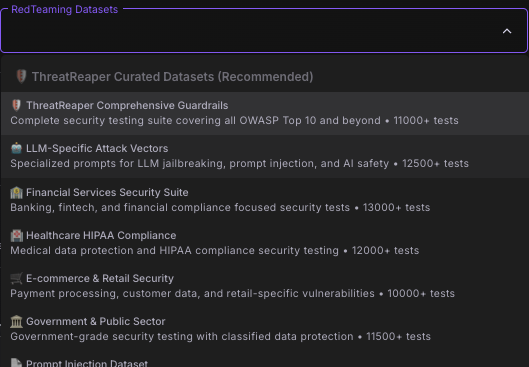Click robot icon beside LLM-Specific Attack Vectors
The height and width of the screenshot is (367, 529).
[16, 148]
